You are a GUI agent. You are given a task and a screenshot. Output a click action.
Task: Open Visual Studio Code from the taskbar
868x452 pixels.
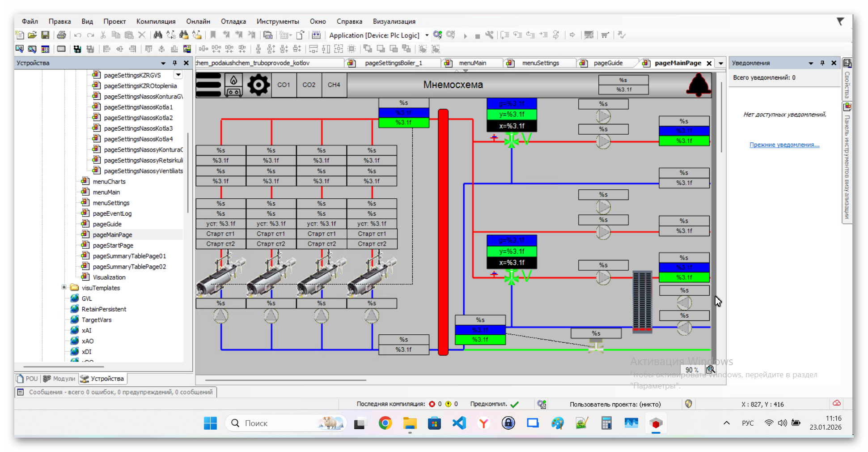pyautogui.click(x=459, y=423)
